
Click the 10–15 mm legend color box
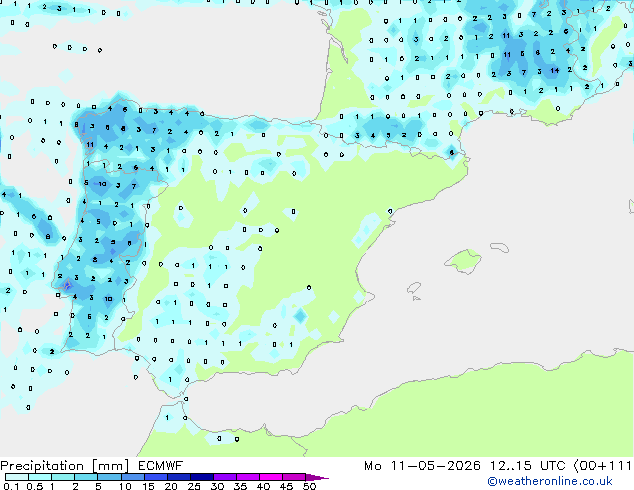coord(133,477)
